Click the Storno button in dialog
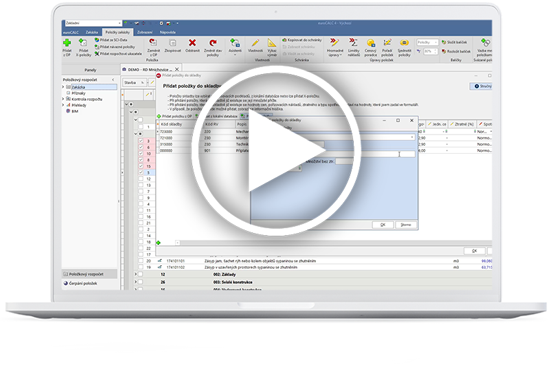Image resolution: width=550 pixels, height=382 pixels. tap(406, 225)
